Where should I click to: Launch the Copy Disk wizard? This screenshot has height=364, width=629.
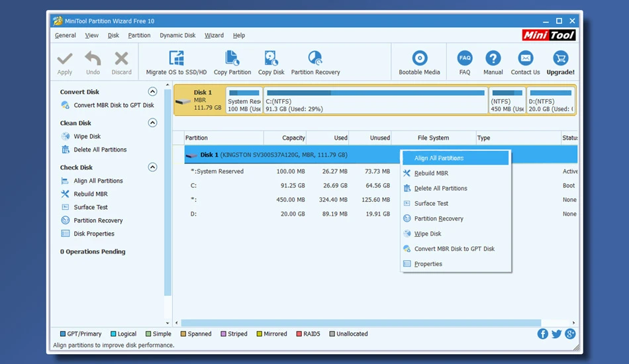pyautogui.click(x=271, y=62)
